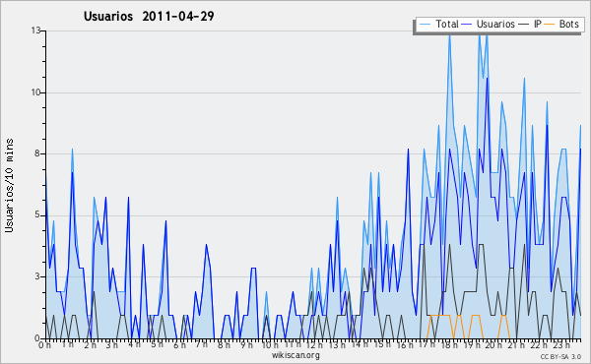The image size is (591, 364).
Task: Click the x-axis label '8 h'
Action: coord(224,344)
